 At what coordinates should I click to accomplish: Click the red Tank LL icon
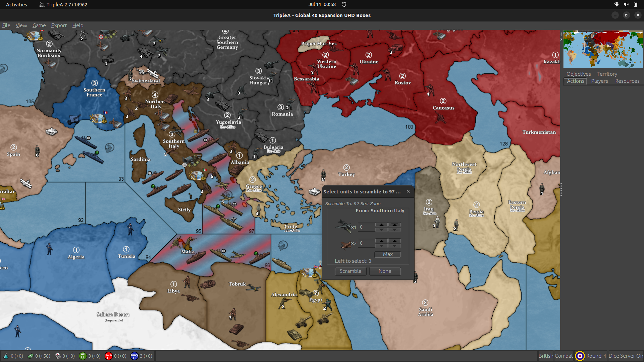click(x=109, y=356)
